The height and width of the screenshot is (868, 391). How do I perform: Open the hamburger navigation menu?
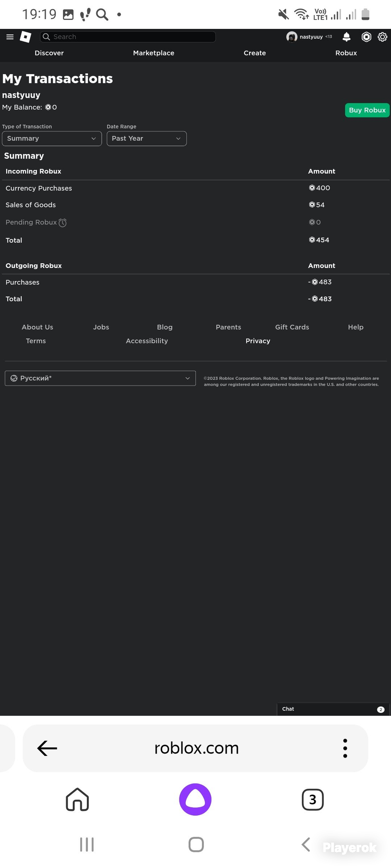(10, 37)
